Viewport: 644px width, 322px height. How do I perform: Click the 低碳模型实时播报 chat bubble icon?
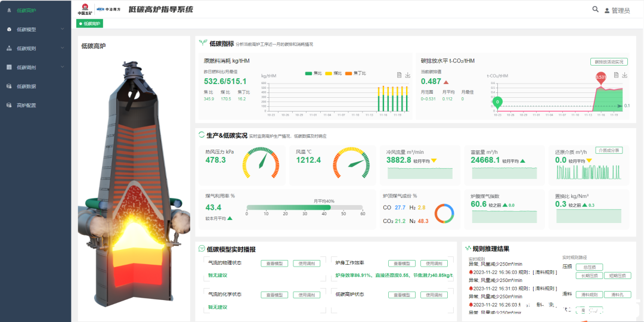point(202,249)
